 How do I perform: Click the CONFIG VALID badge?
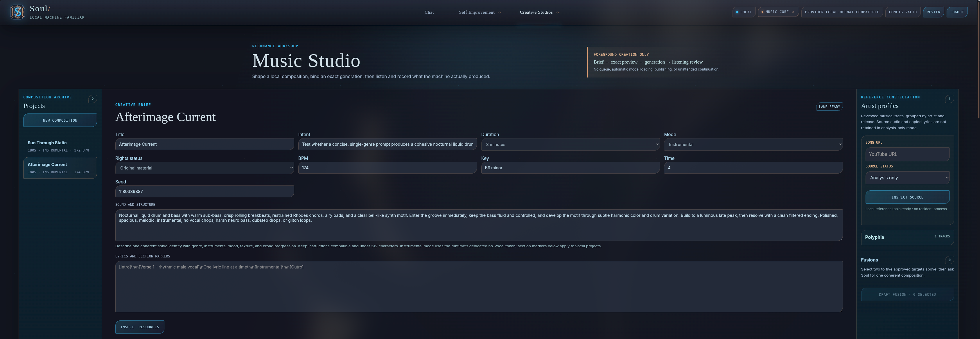[902, 12]
